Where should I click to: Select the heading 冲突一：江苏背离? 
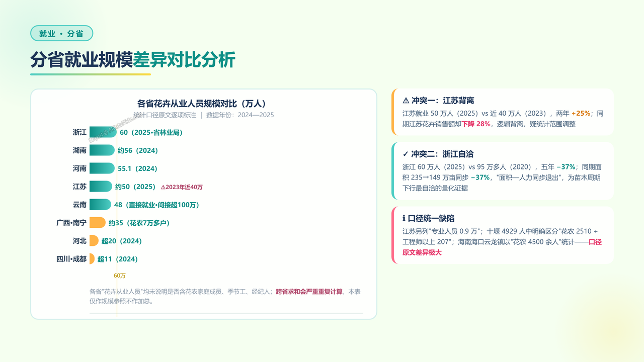[443, 101]
